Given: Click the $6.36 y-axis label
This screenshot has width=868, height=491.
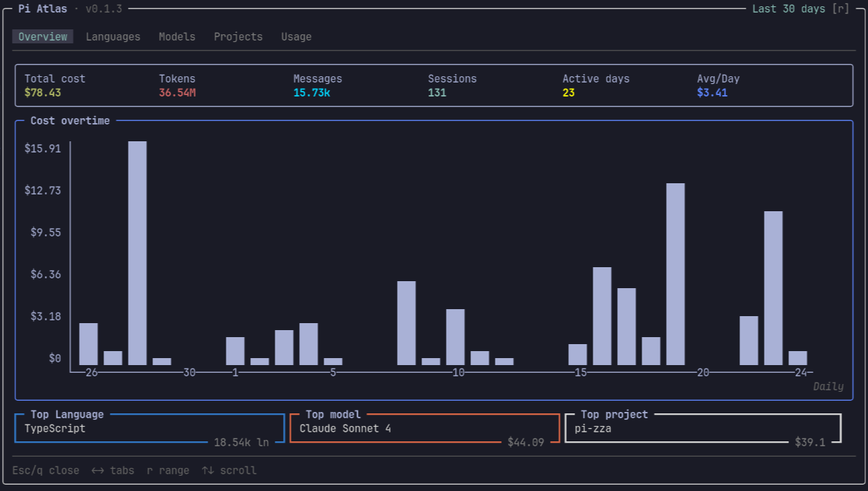Looking at the screenshot, I should pos(45,274).
